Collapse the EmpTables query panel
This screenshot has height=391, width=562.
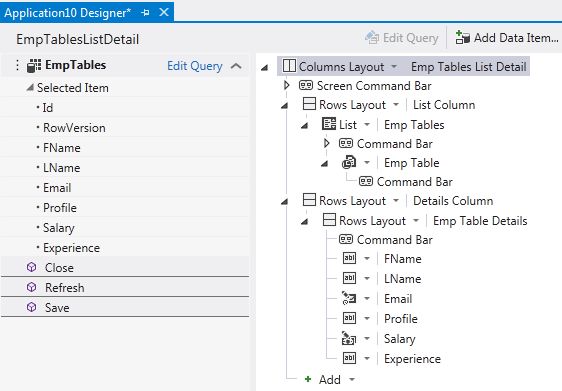[236, 66]
